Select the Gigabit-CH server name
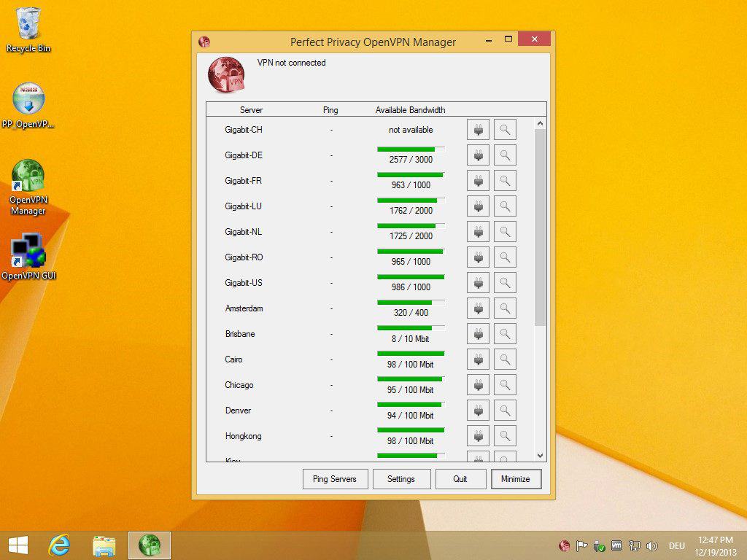The width and height of the screenshot is (747, 560). [244, 130]
